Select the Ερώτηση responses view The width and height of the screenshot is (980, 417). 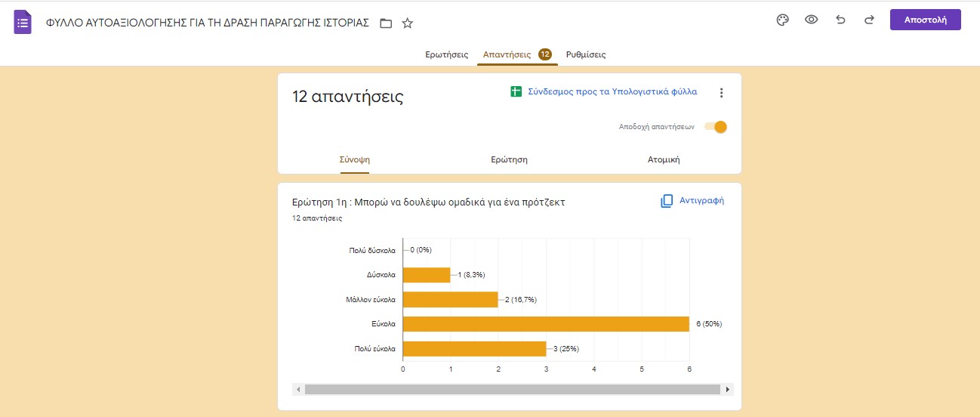pos(509,160)
